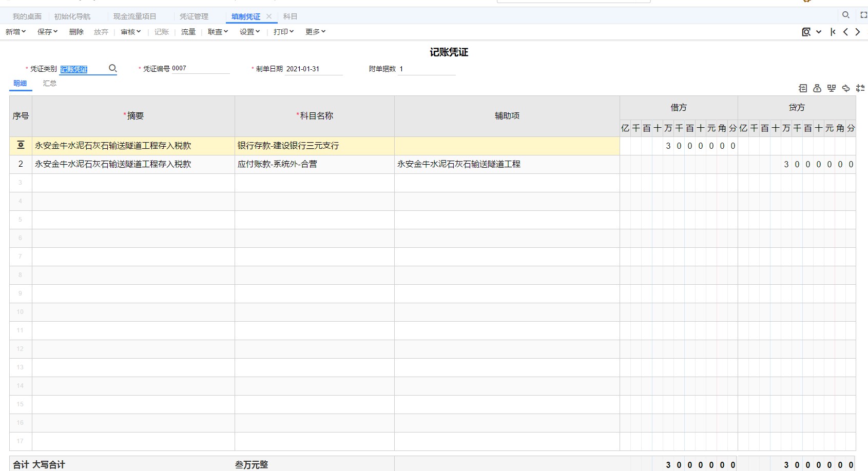
Task: Click the voucher query icon in toolbar
Action: point(806,32)
